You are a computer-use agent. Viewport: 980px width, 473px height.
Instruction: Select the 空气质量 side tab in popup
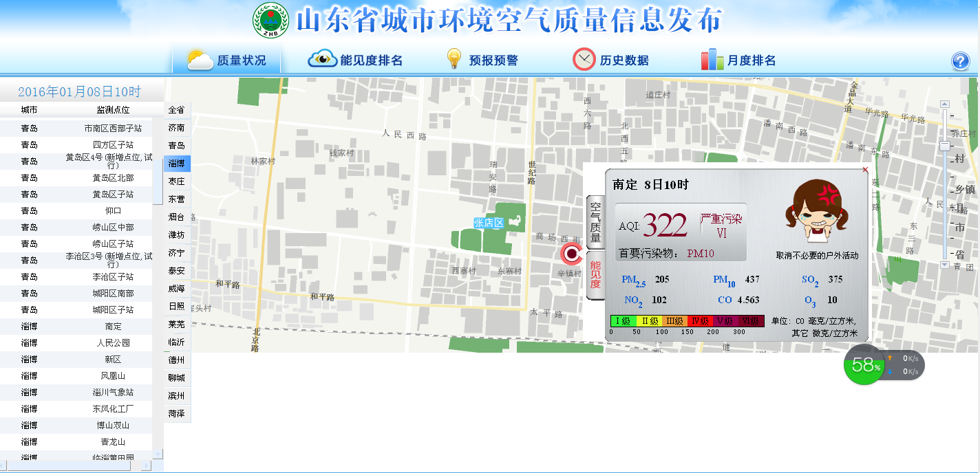pos(595,221)
